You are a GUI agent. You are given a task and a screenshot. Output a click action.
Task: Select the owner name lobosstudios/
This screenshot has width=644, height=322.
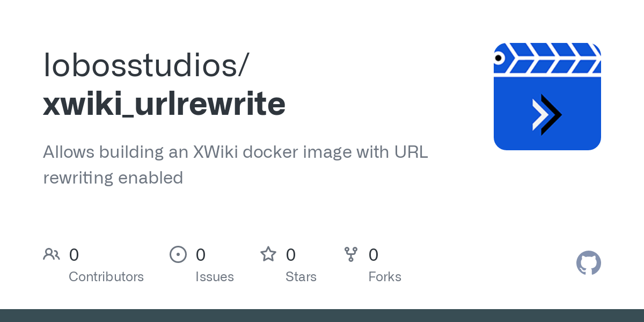pyautogui.click(x=146, y=64)
